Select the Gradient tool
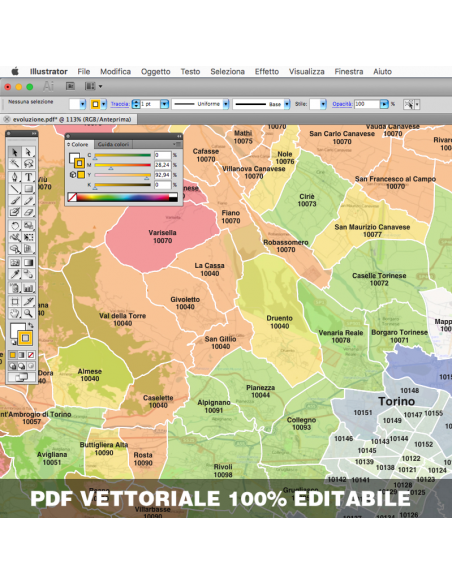Viewport: 452px width, 584px height. [x=28, y=263]
